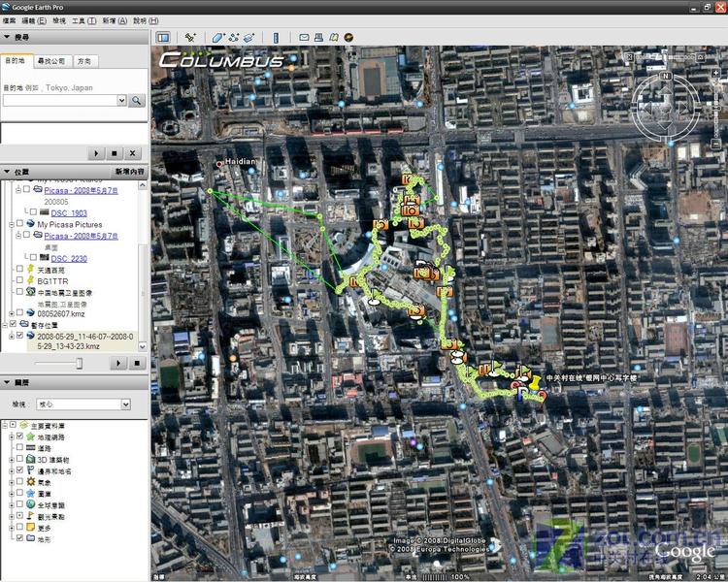Screen dimensions: 728x582
Task: Click the topmost camera photo icon on track
Action: 408,179
